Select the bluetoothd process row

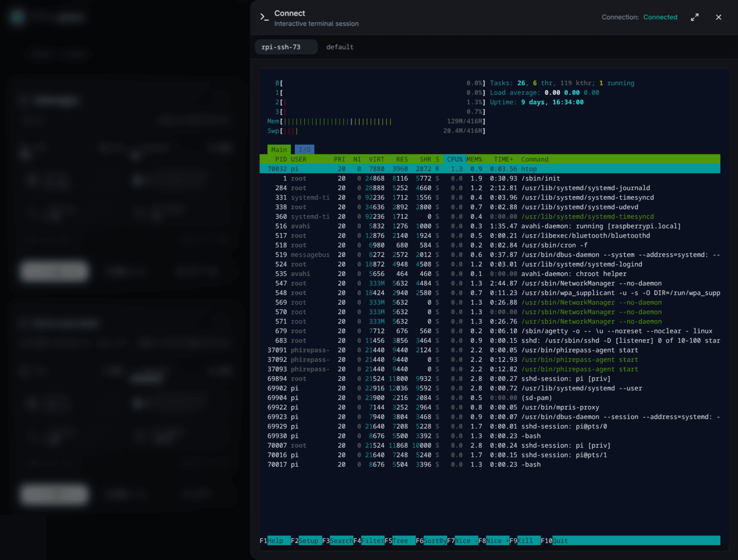pos(490,236)
